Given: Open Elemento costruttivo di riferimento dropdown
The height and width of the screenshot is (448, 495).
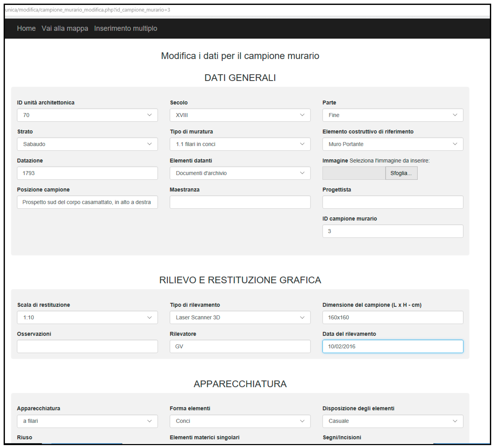Looking at the screenshot, I should [x=393, y=144].
